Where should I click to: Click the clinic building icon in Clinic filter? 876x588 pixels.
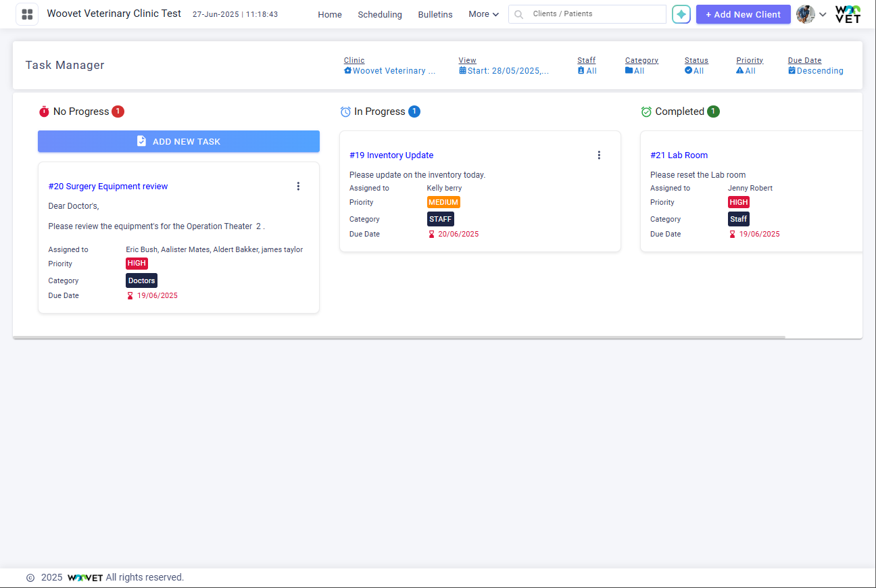(x=347, y=70)
